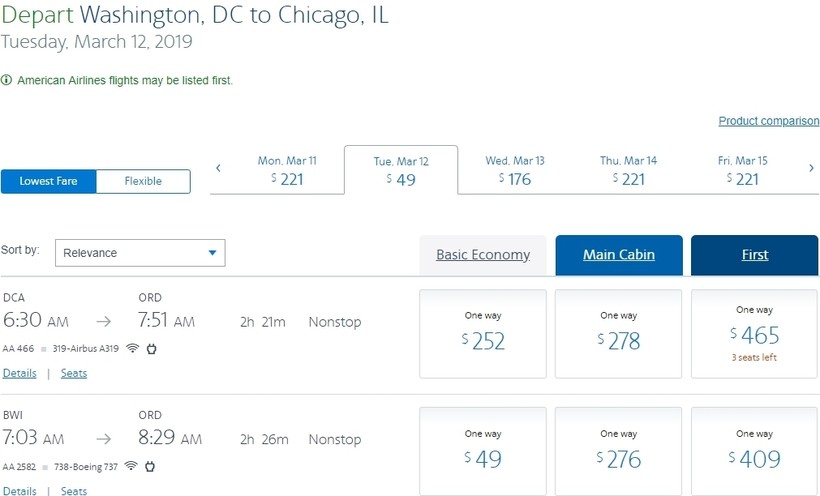
Task: View Details for the 6:30 AM flight
Action: (19, 373)
